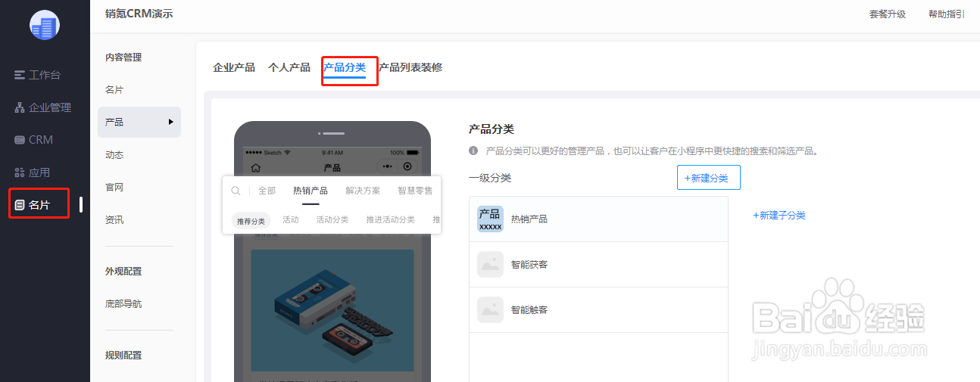
Task: Click the search magnifier in phone preview
Action: click(236, 191)
